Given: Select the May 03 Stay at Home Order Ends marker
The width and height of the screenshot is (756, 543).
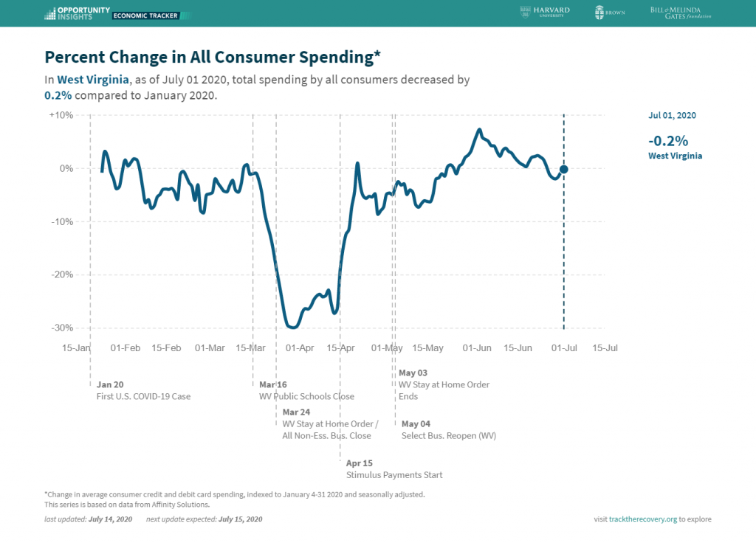Looking at the screenshot, I should click(444, 384).
